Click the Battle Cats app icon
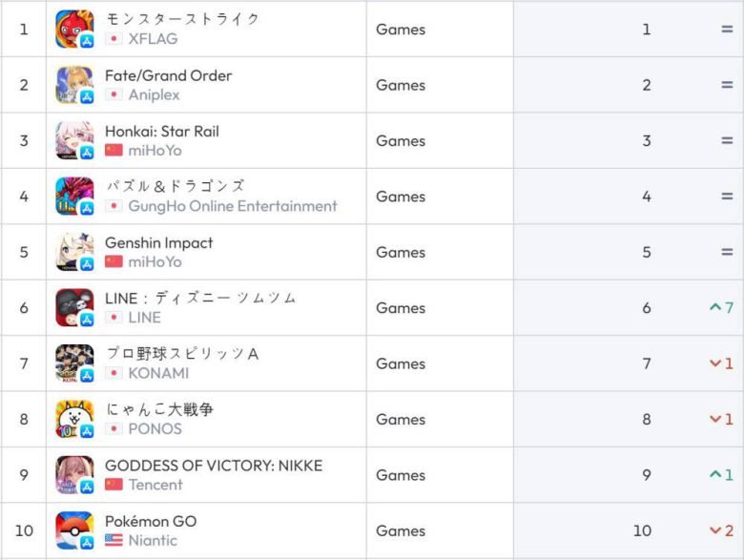The image size is (744, 560). click(74, 419)
